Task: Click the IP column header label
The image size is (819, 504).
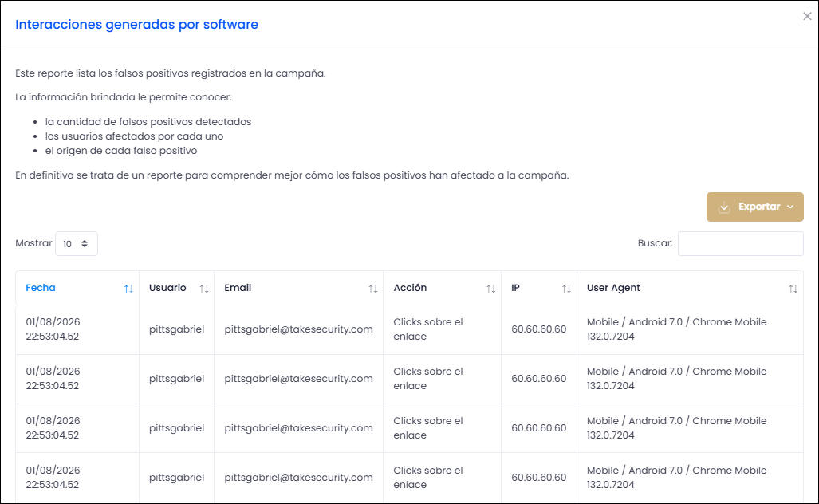Action: (x=515, y=288)
